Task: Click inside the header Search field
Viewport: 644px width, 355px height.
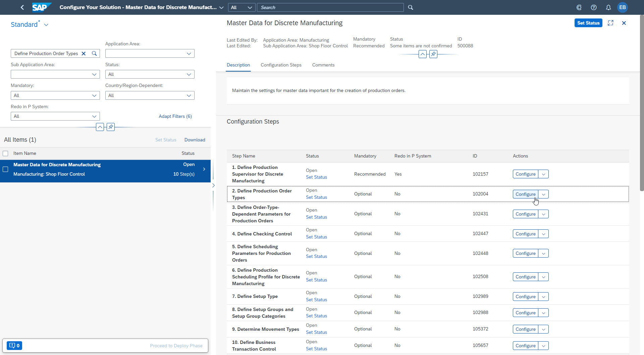Action: tap(330, 7)
